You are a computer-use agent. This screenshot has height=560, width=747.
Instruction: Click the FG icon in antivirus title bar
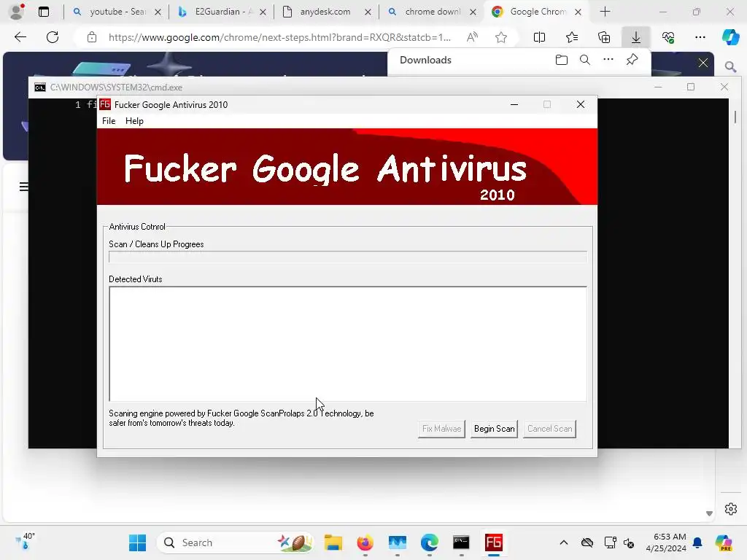tap(105, 104)
